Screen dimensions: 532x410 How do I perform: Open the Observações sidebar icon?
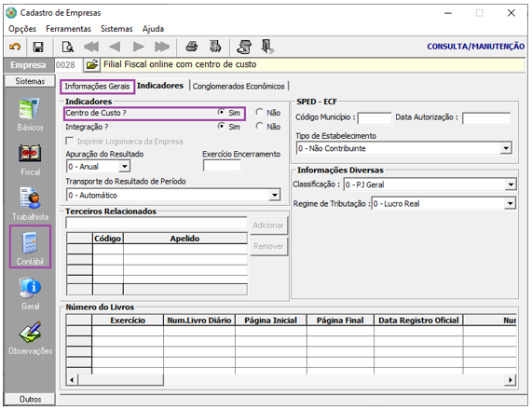[x=30, y=337]
